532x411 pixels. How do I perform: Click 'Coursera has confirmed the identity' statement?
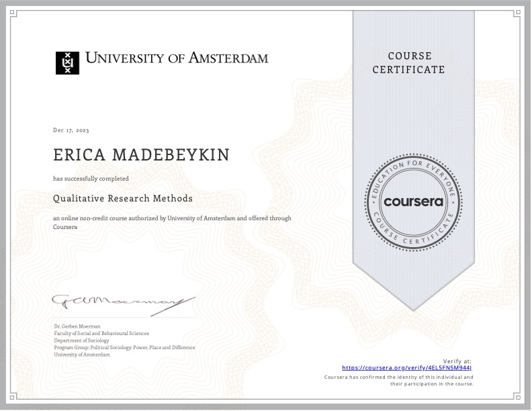click(x=398, y=381)
